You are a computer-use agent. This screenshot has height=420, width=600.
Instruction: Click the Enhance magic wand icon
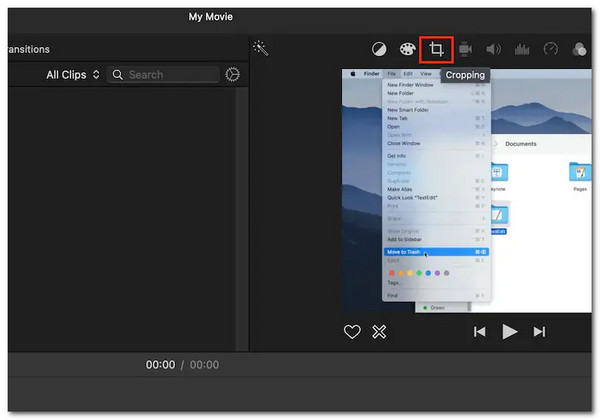tap(261, 48)
